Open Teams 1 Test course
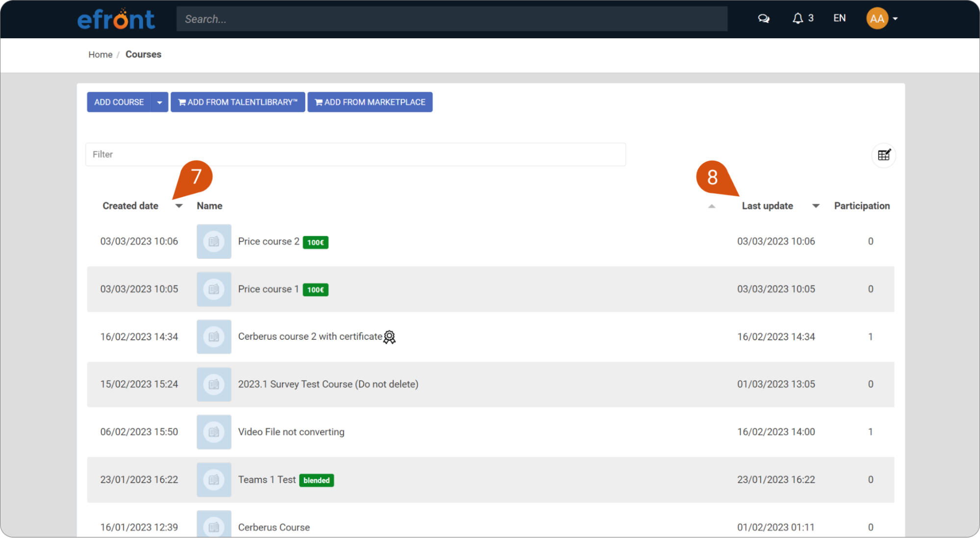This screenshot has height=538, width=980. pyautogui.click(x=267, y=479)
